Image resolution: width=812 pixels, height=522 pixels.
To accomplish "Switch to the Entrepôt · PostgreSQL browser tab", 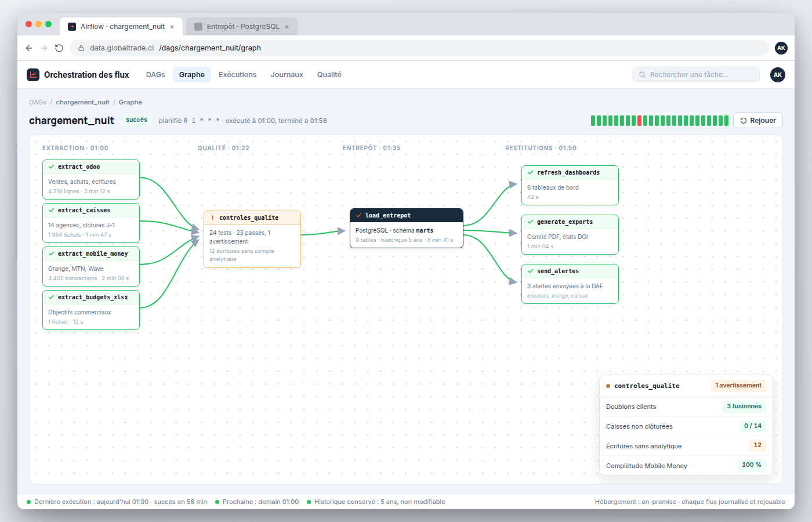I will click(242, 27).
